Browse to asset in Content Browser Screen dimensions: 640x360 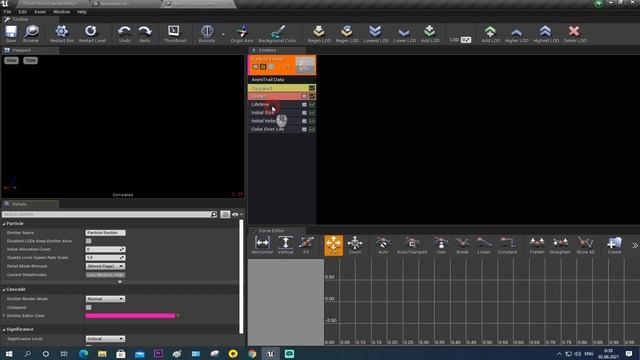tap(31, 33)
